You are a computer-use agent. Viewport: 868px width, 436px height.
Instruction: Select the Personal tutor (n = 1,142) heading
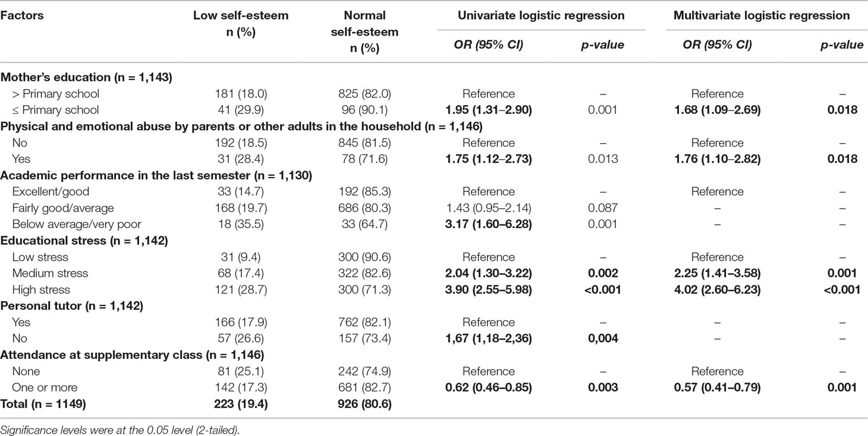point(67,307)
